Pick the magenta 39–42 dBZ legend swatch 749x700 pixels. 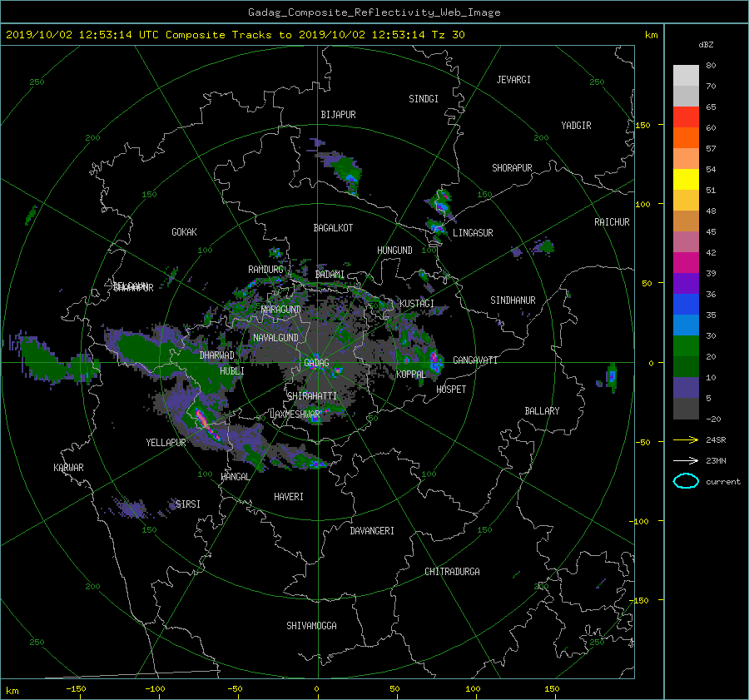(x=686, y=263)
